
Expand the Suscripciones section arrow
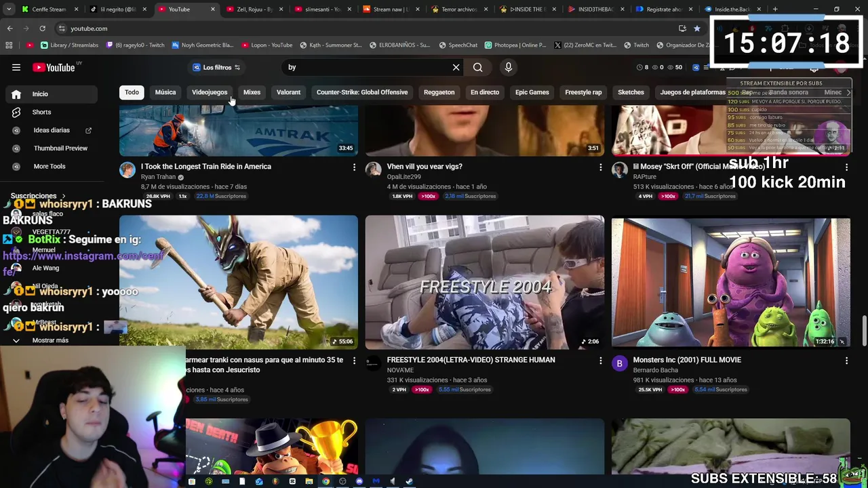pyautogui.click(x=64, y=196)
